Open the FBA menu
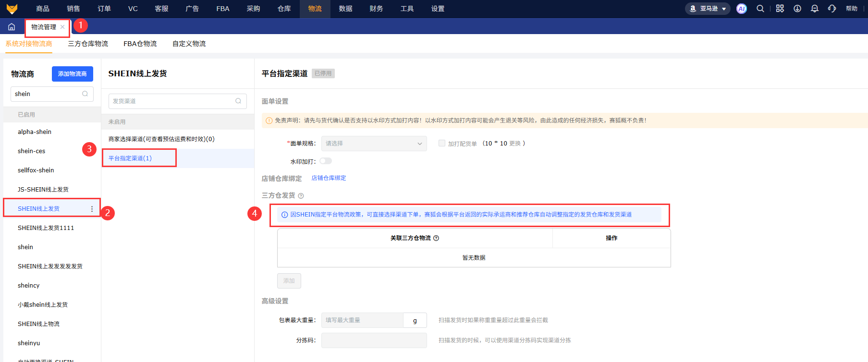Viewport: 868px width, 362px height. pyautogui.click(x=223, y=9)
